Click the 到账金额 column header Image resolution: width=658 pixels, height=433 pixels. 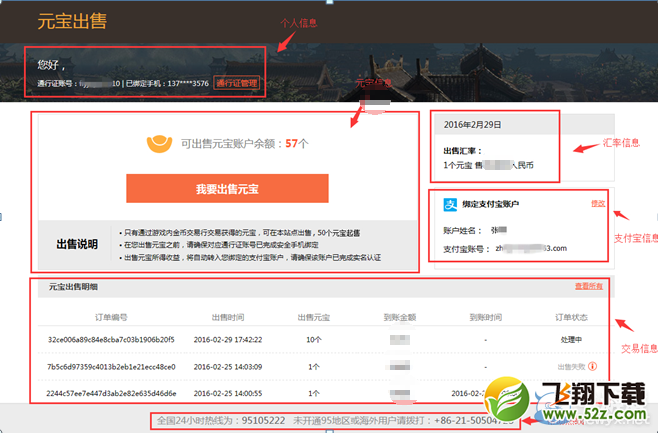[399, 317]
